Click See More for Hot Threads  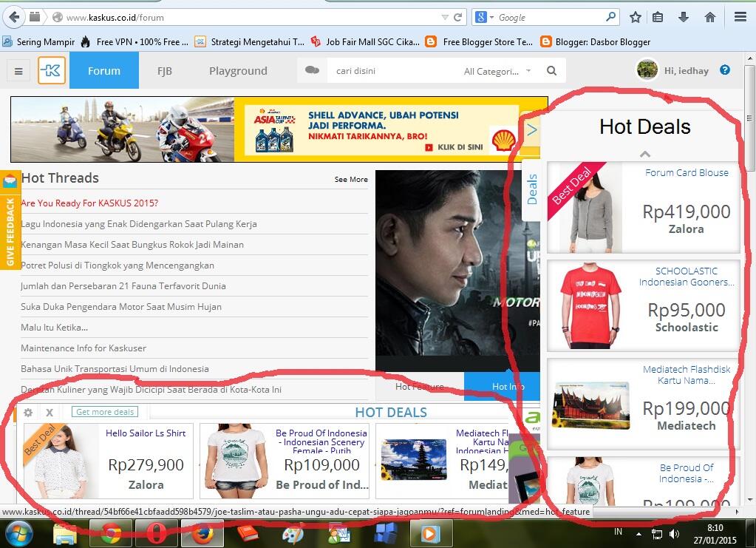tap(351, 180)
